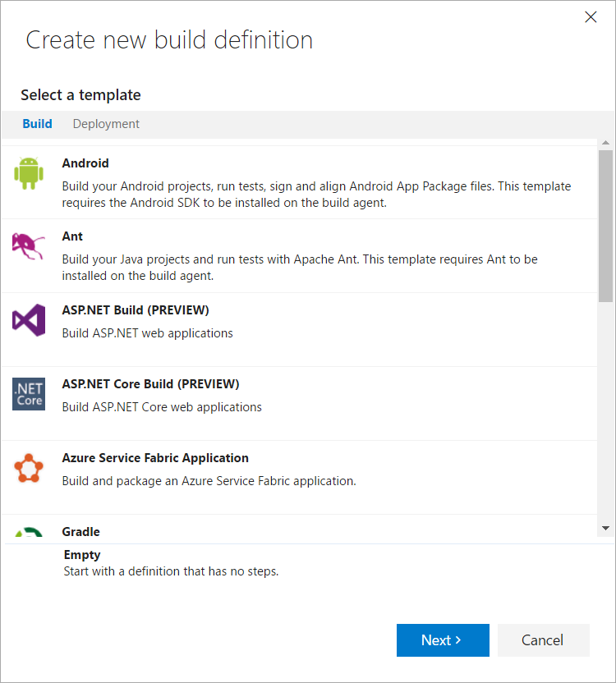Click 'Build ASP.NET web applications' text
The height and width of the screenshot is (683, 616).
(x=147, y=333)
